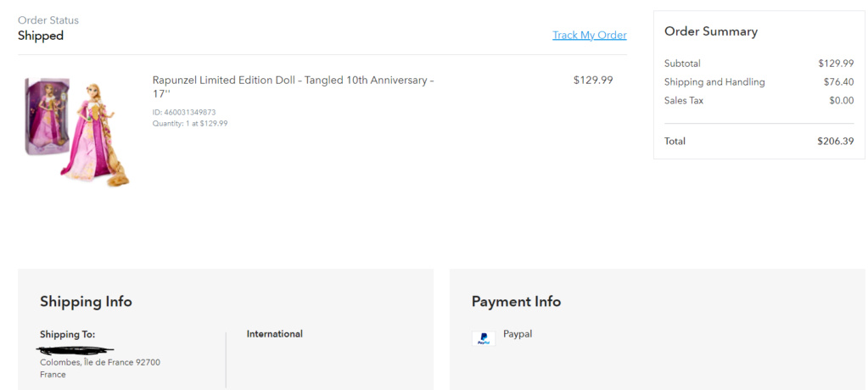The width and height of the screenshot is (868, 390).
Task: Click the Total amount $206.39
Action: (836, 141)
